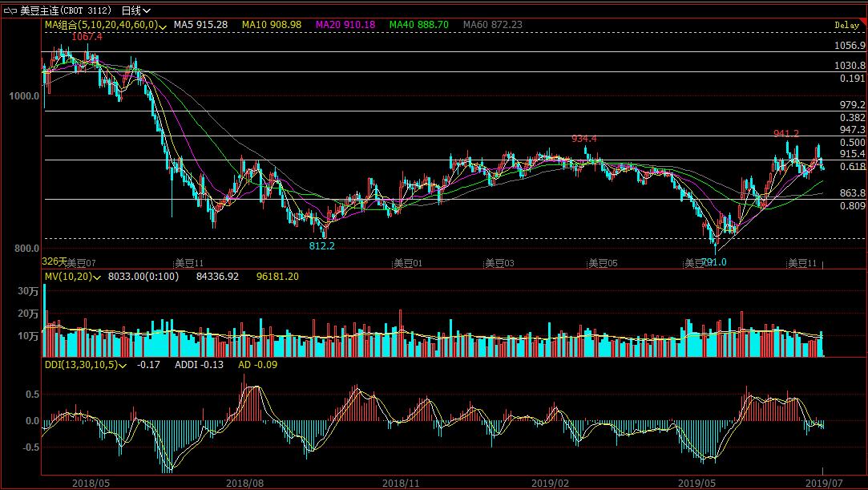Click the window link icon beside 美豆主连
The width and height of the screenshot is (868, 490).
10,10
